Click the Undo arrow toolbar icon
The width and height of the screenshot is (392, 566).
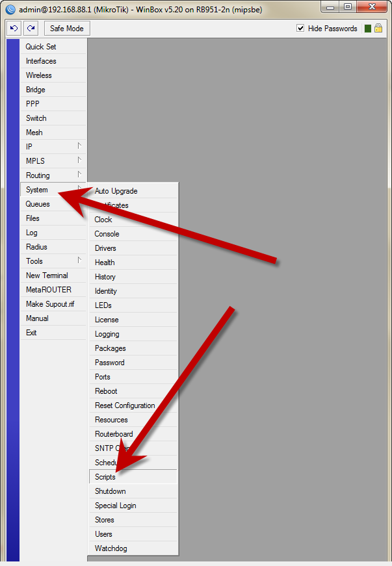(x=14, y=29)
